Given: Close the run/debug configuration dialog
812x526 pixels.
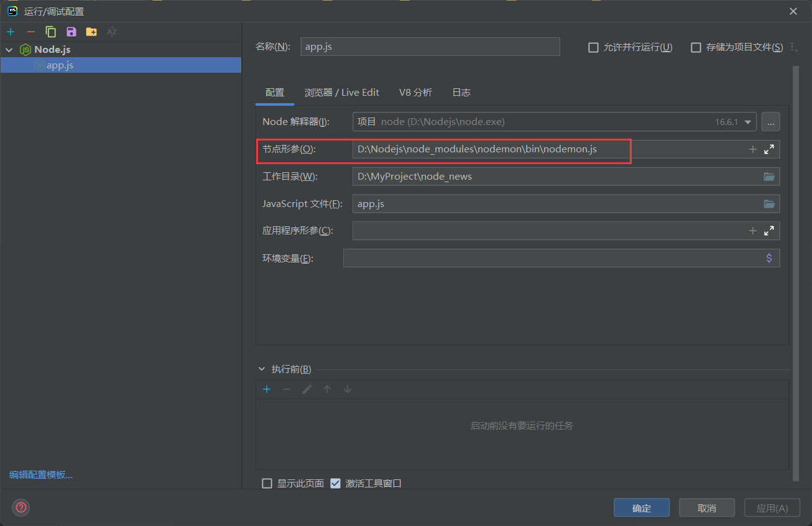Looking at the screenshot, I should tap(793, 11).
